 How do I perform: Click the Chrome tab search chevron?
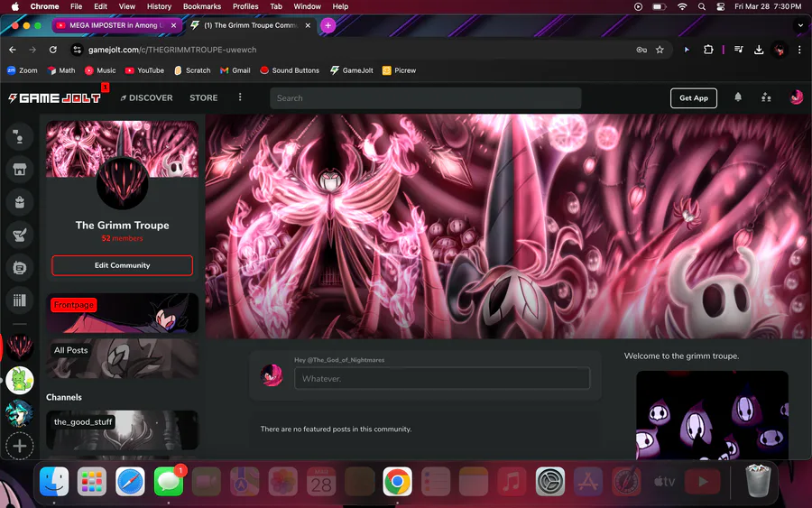(x=800, y=25)
